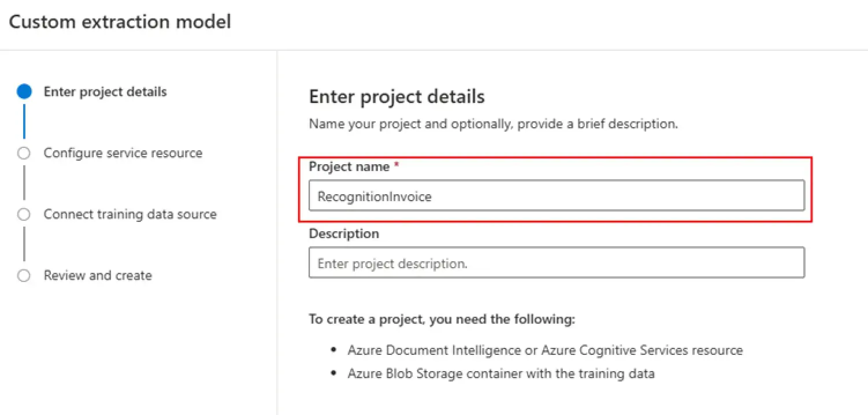
Task: Select the Enter project details step label
Action: (x=105, y=91)
